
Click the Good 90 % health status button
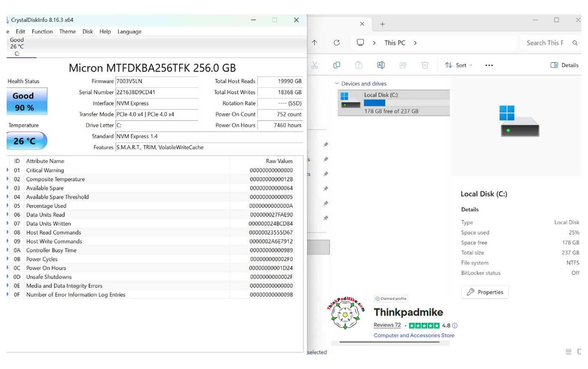27,101
